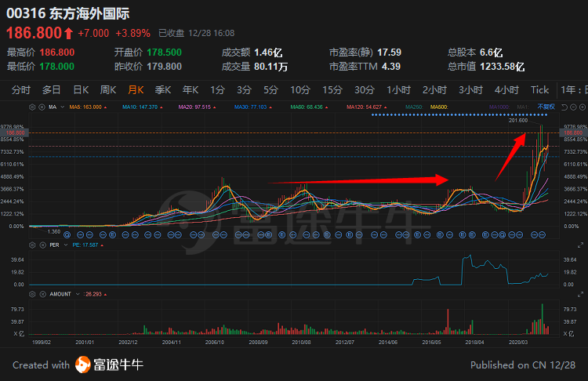Switch to the 日K daily chart tab

(x=80, y=89)
